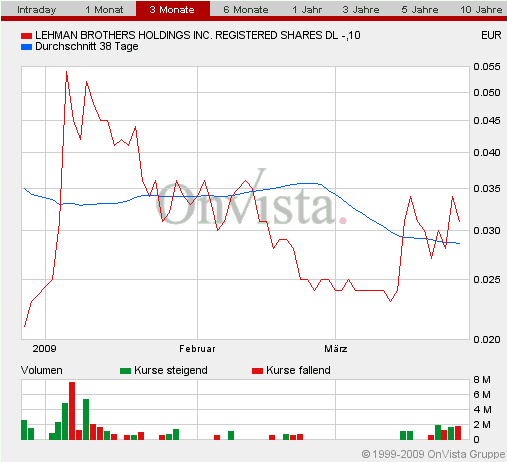Click the EUR currency label
Image resolution: width=507 pixels, height=462 pixels.
tap(491, 35)
